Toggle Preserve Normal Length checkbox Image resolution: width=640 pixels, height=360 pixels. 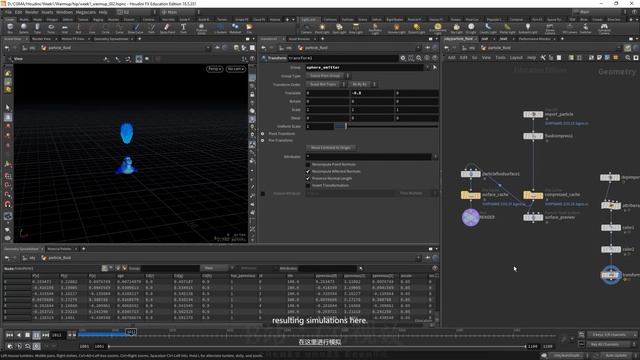pos(308,178)
